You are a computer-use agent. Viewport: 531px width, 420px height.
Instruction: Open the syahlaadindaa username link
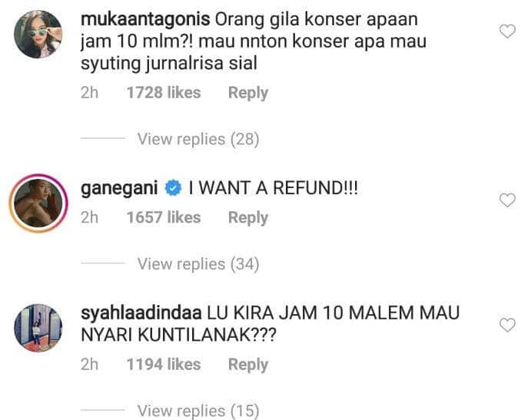(141, 313)
